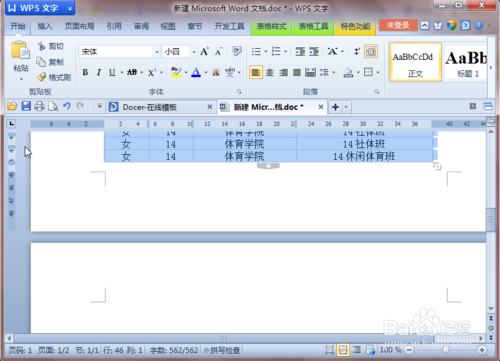Open the font name dropdown 宋体
The image size is (500, 361).
[157, 52]
